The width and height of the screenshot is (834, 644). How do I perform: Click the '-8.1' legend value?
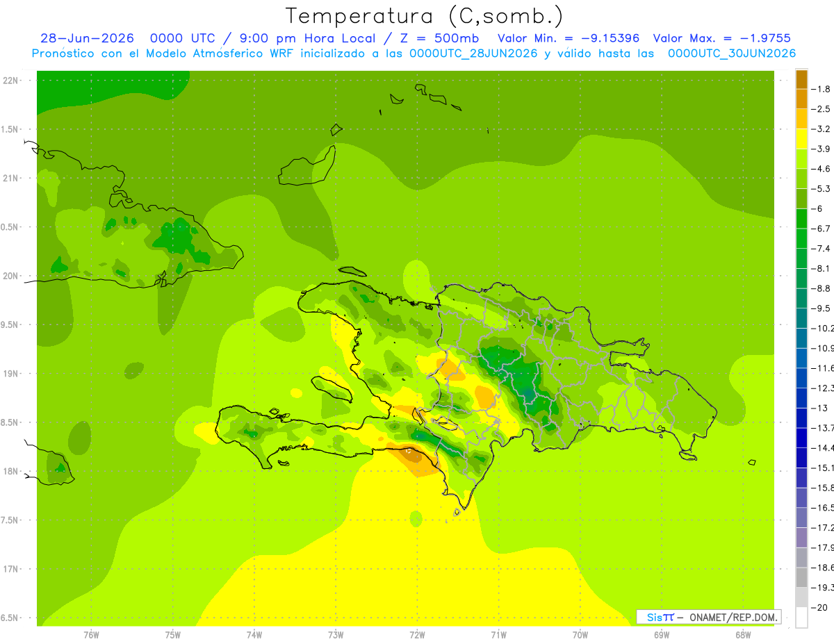click(x=820, y=268)
